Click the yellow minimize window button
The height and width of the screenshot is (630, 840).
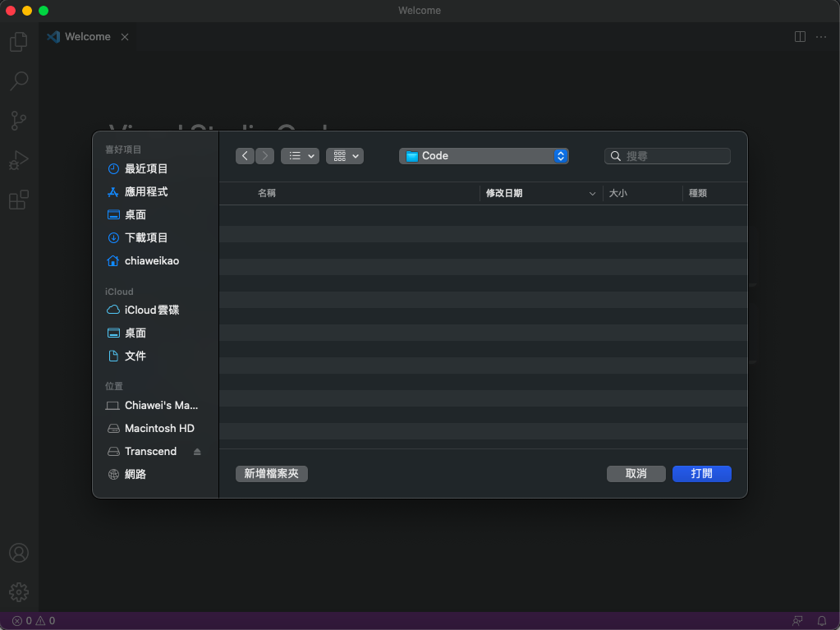pyautogui.click(x=27, y=11)
